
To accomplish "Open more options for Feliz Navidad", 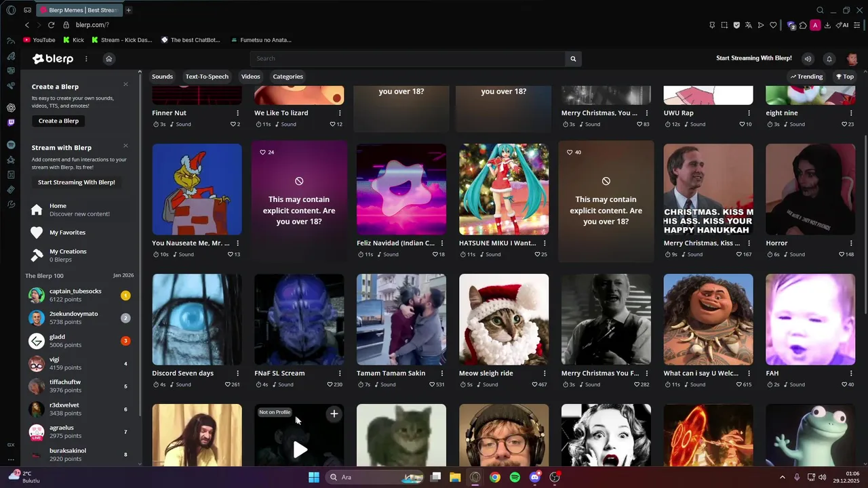I will pos(442,243).
